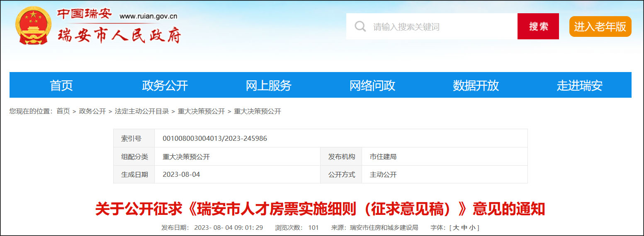Set font size to 大
Image resolution: width=644 pixels, height=236 pixels.
[x=456, y=228]
